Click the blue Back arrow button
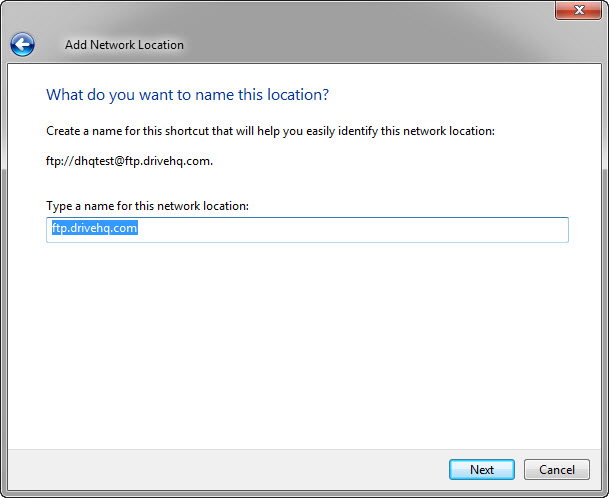This screenshot has height=498, width=609. coord(22,44)
